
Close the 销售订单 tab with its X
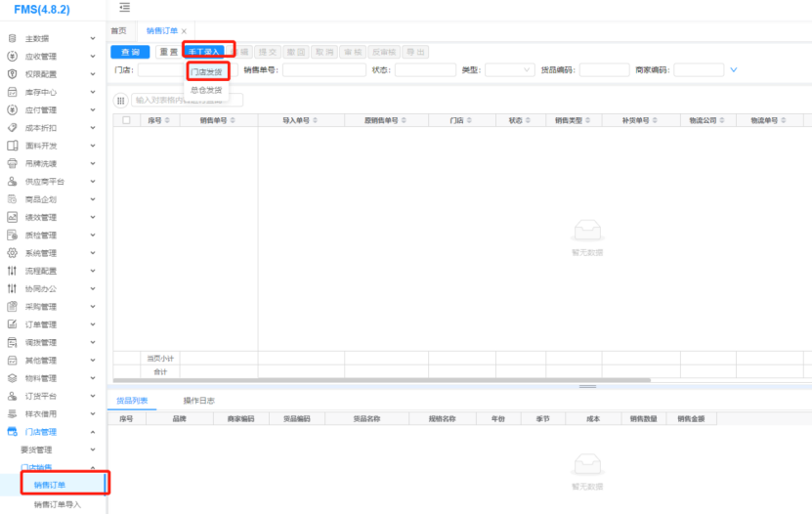[184, 31]
